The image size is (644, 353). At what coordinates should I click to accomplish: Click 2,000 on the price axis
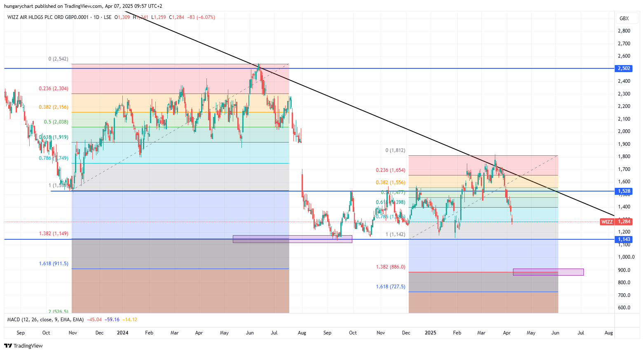(624, 131)
